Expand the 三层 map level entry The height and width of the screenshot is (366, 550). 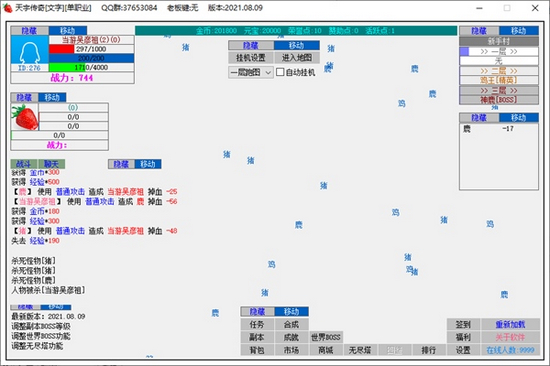pos(499,91)
